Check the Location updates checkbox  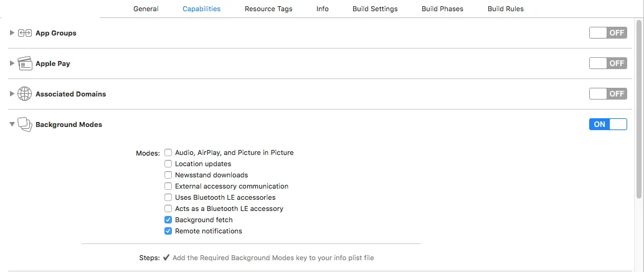[x=168, y=164]
